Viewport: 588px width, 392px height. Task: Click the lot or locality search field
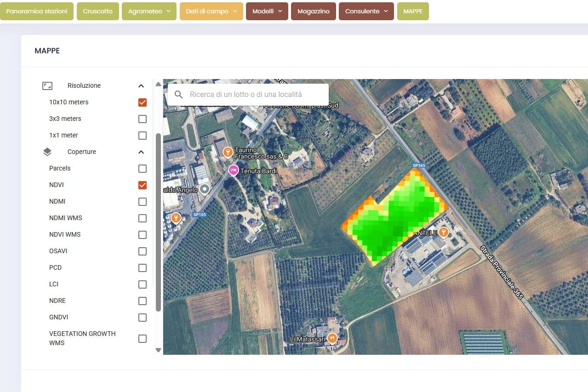coord(255,95)
